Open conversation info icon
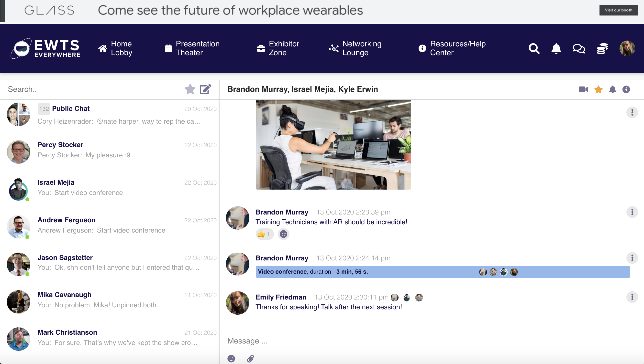The image size is (644, 364). [x=626, y=89]
